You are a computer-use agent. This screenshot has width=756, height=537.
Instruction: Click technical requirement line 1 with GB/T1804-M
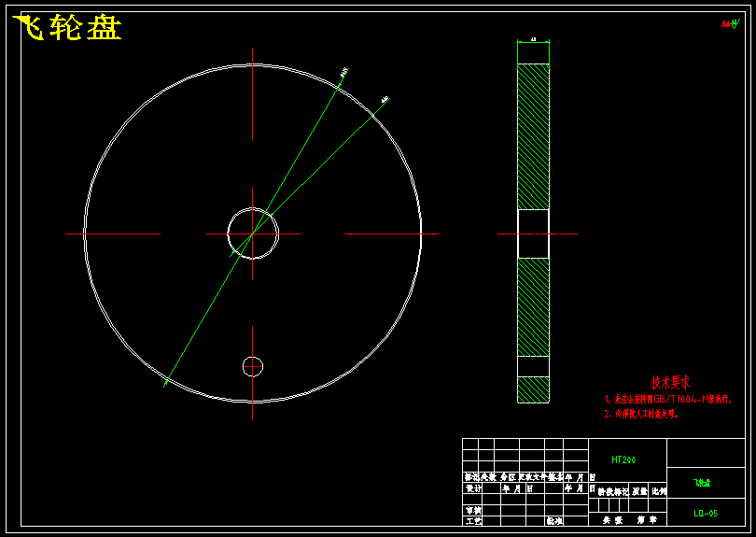(668, 399)
